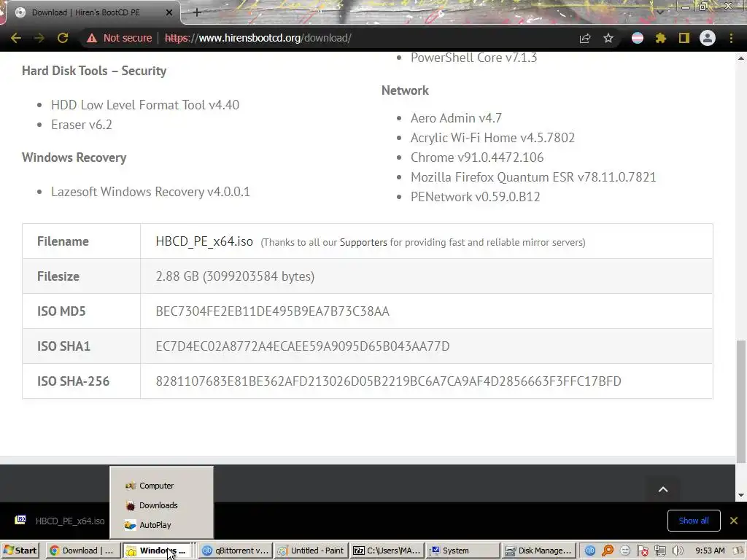Image resolution: width=747 pixels, height=560 pixels.
Task: Show all downloads
Action: tap(694, 521)
